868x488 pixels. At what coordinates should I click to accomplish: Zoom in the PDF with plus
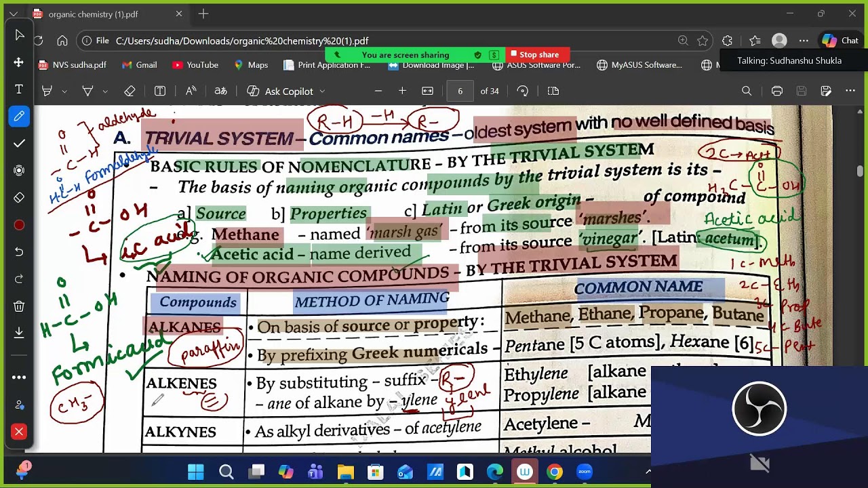click(402, 91)
